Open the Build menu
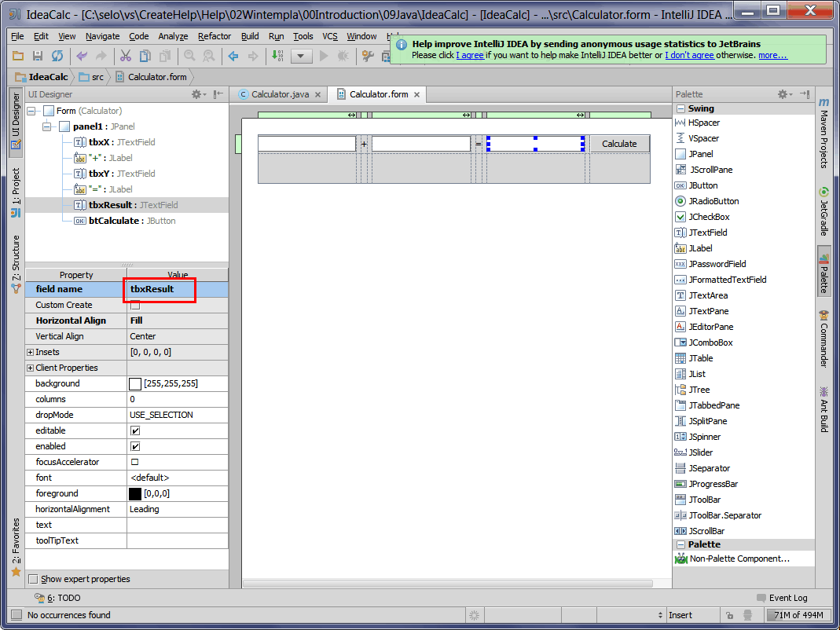Image resolution: width=840 pixels, height=630 pixels. point(250,36)
